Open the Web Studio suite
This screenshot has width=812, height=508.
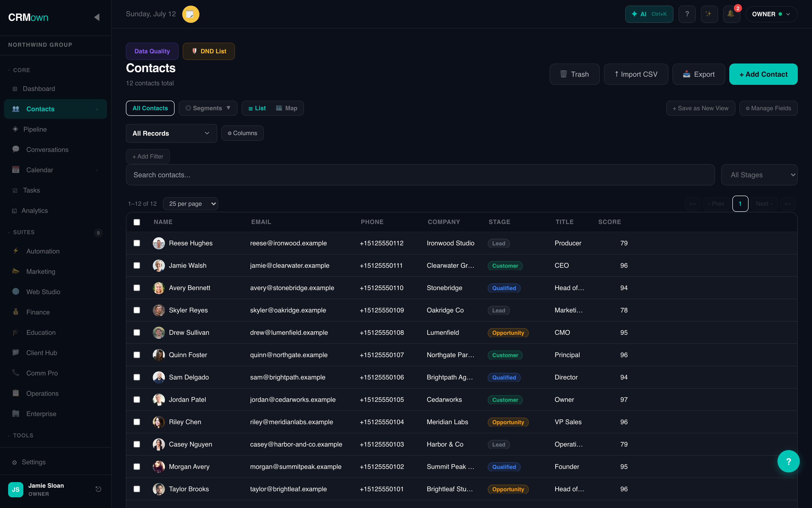coord(55,292)
